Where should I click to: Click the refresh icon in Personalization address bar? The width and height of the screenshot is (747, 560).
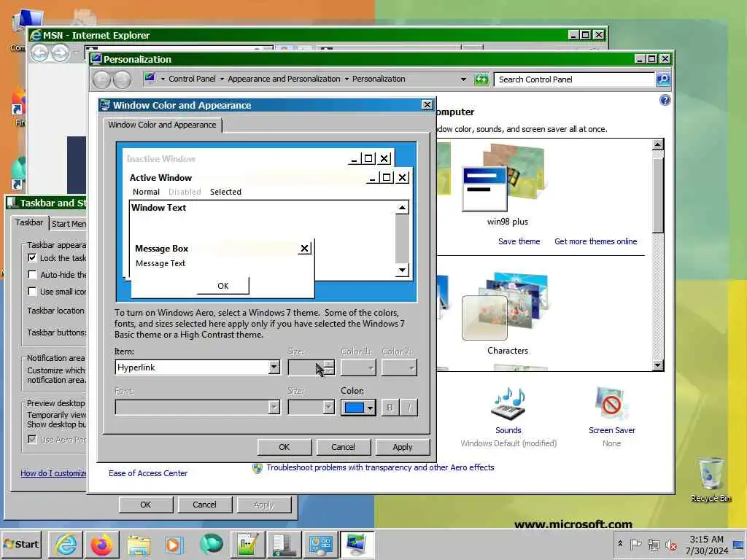481,79
